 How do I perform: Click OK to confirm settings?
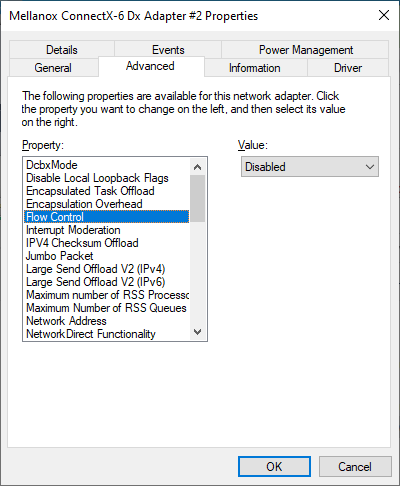coord(274,467)
